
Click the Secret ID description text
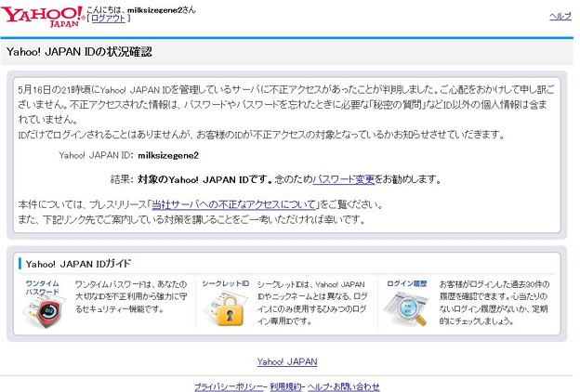tap(312, 303)
